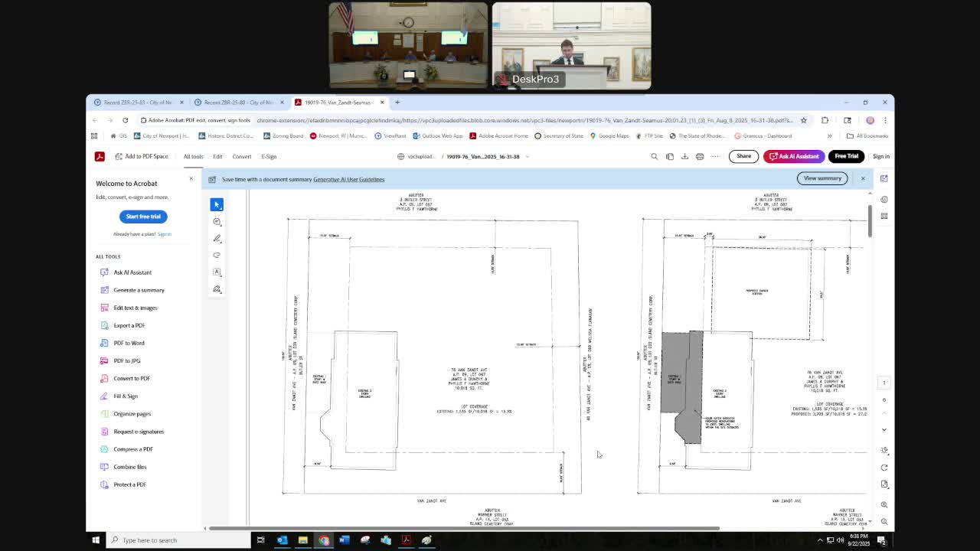
Task: Click the Windows Start button
Action: (96, 540)
